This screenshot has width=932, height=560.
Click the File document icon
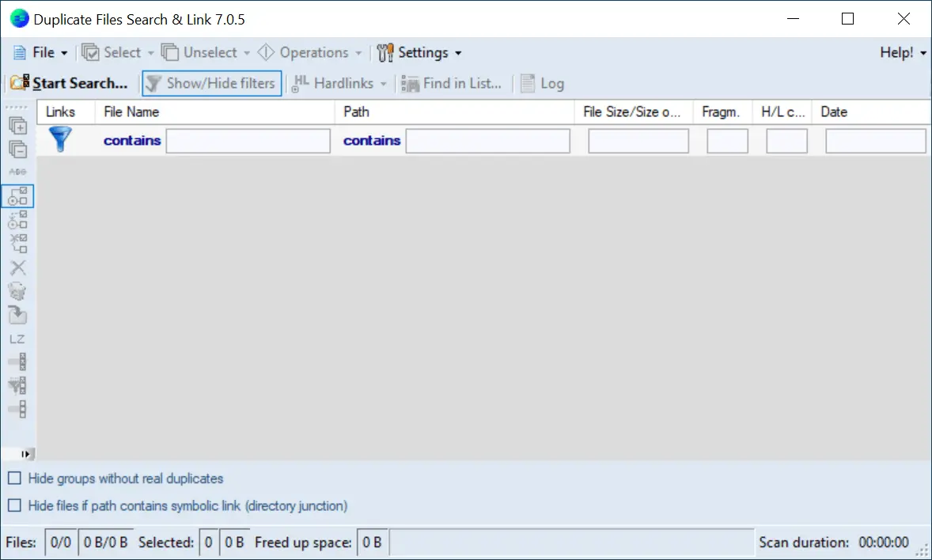click(x=20, y=52)
